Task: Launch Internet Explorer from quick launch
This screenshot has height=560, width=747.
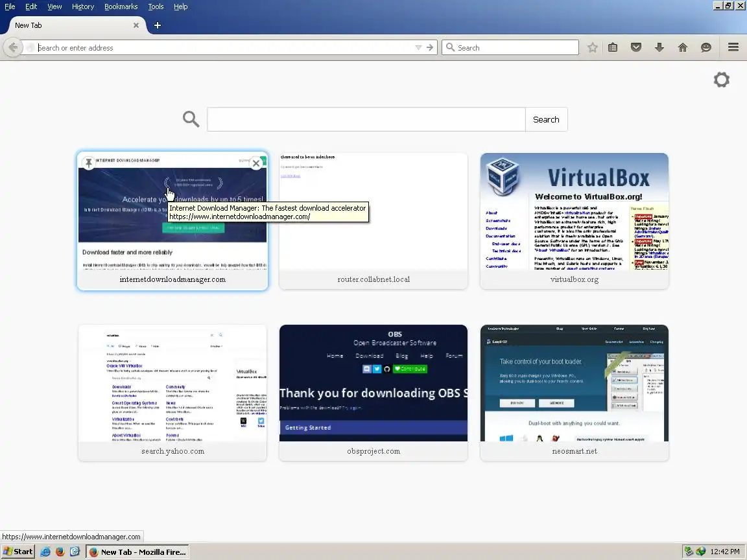Action: tap(45, 552)
